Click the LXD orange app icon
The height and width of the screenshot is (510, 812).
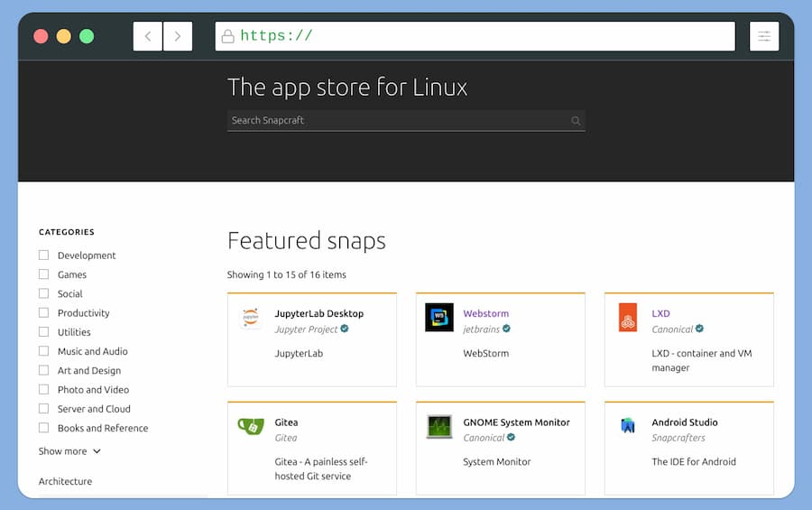click(x=628, y=317)
